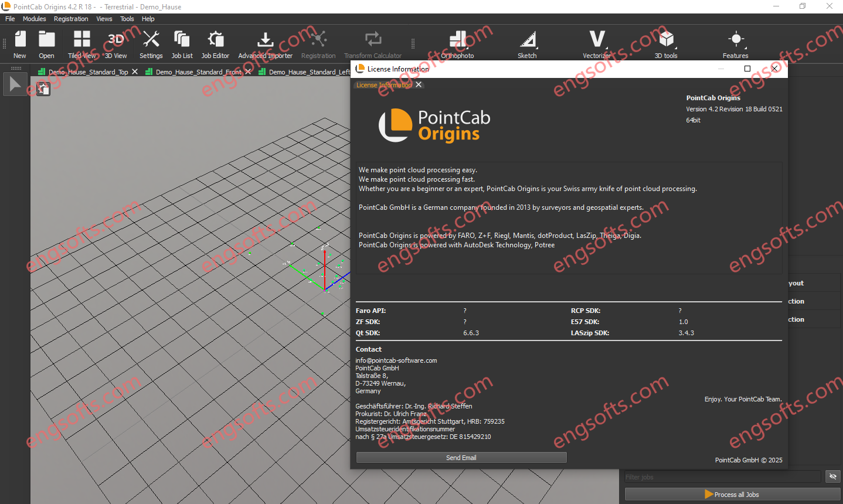Select the Vectorizer tool

coord(597,44)
